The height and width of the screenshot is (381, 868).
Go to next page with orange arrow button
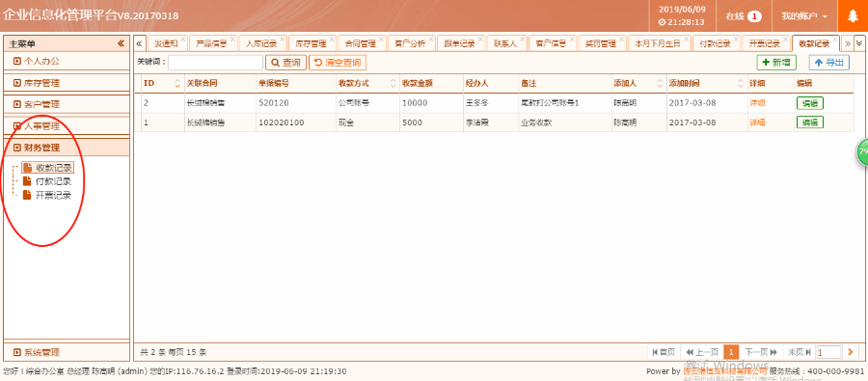coord(851,352)
